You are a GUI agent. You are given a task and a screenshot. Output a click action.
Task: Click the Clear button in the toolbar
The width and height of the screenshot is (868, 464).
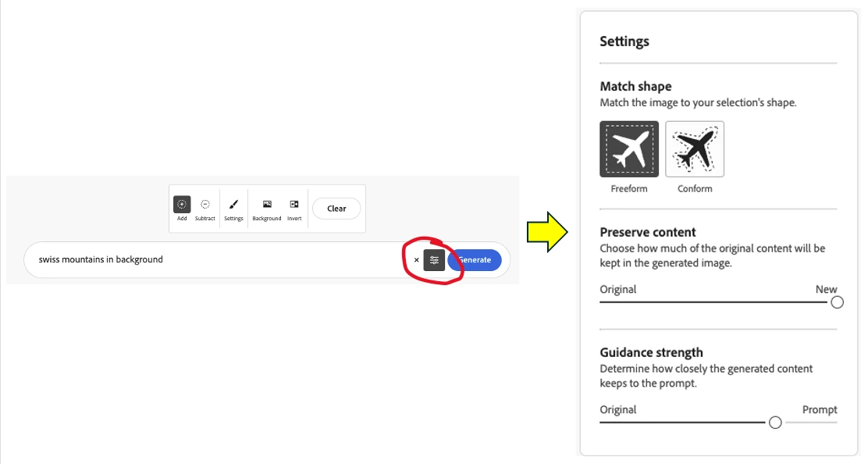336,209
